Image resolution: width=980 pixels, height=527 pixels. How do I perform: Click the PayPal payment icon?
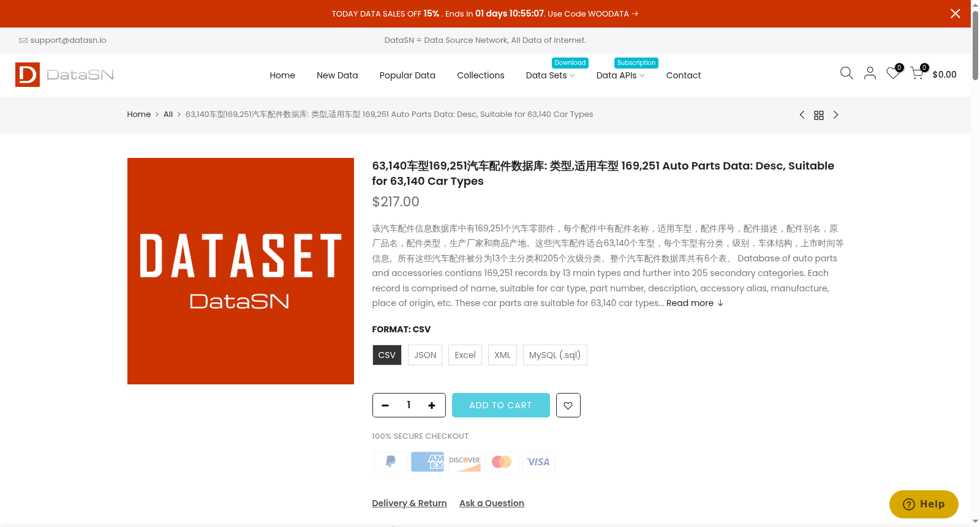point(390,462)
